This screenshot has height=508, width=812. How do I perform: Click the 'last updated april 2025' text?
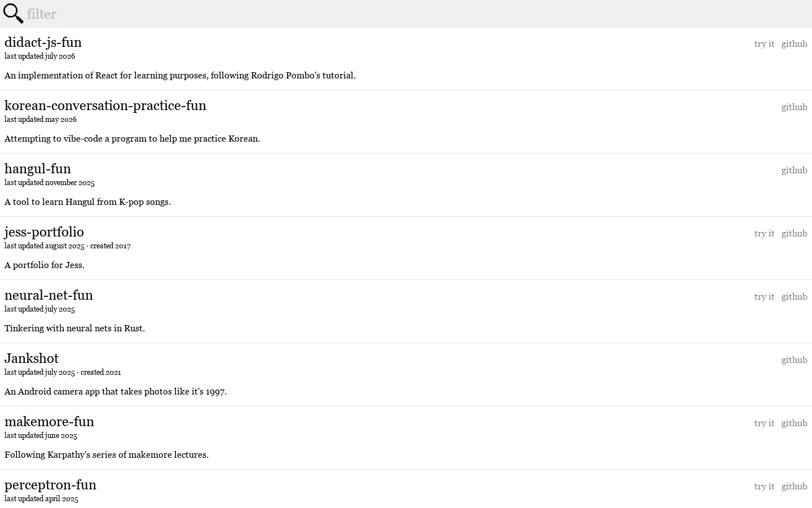(x=41, y=499)
